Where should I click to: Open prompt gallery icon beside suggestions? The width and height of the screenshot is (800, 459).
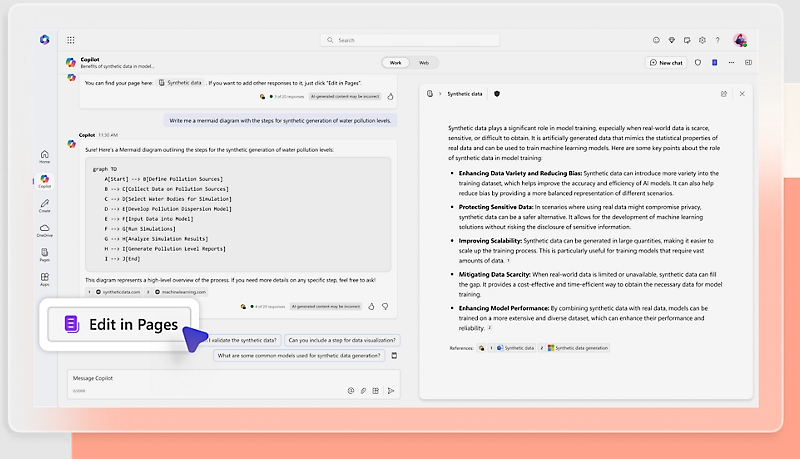click(x=394, y=355)
